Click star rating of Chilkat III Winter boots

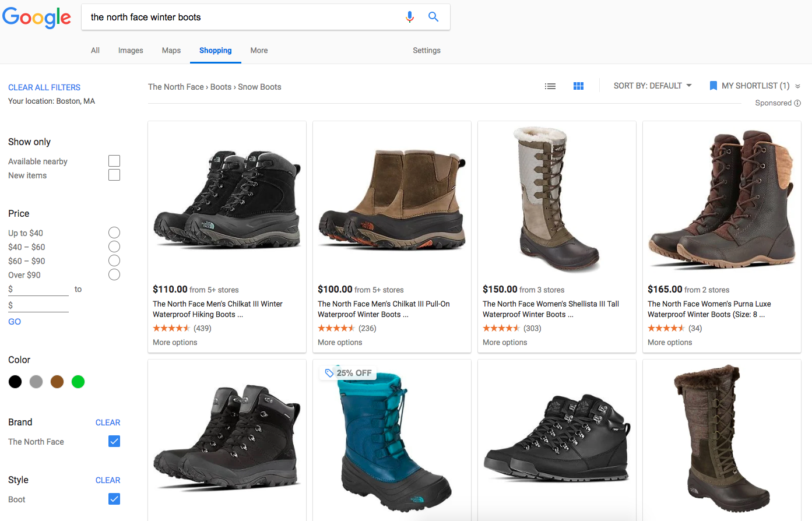(171, 328)
